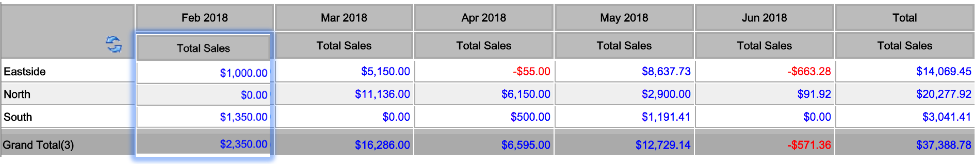The image size is (980, 164).
Task: Select the North row label
Action: coord(17,94)
